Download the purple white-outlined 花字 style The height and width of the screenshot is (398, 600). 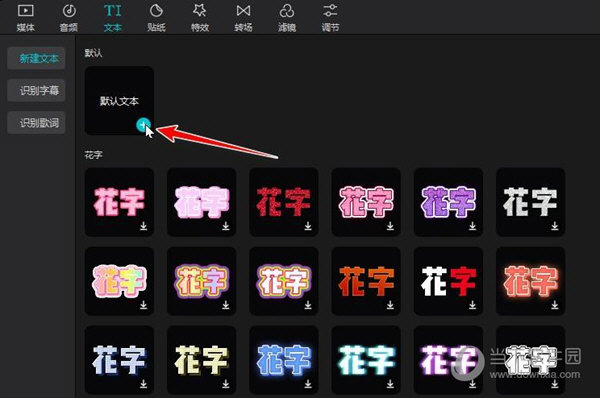click(473, 226)
